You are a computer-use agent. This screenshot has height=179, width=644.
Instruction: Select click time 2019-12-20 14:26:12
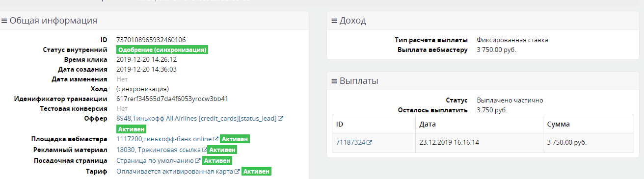[x=146, y=59]
